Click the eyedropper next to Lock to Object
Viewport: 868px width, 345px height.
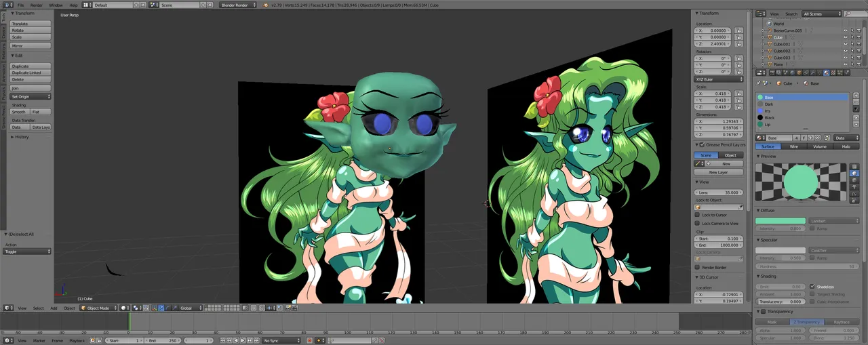741,207
